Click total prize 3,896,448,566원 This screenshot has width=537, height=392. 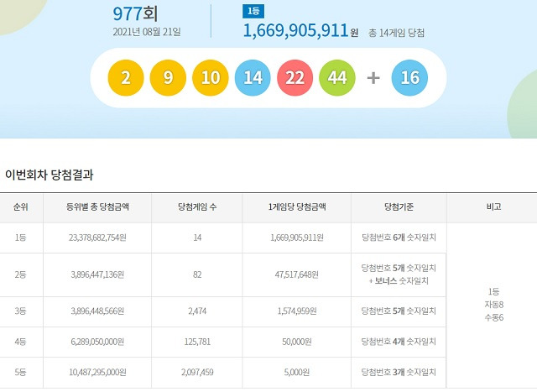[97, 311]
